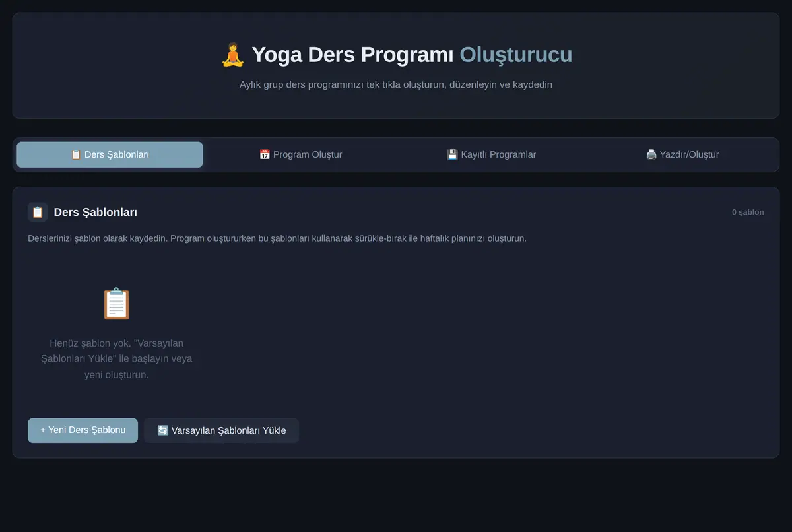Click Varsayılan Şablonları Yükle button

pos(221,430)
